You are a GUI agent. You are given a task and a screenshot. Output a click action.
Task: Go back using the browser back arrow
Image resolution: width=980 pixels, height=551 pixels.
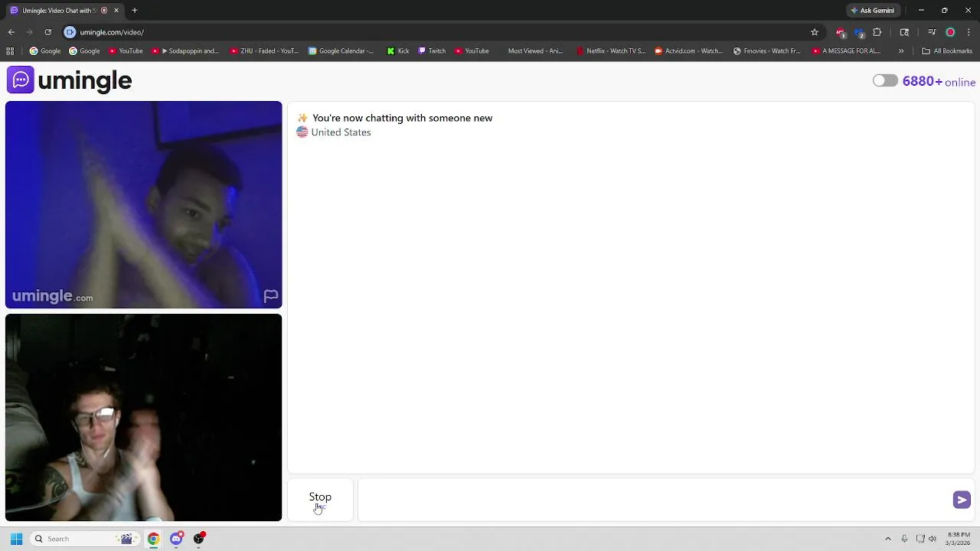click(11, 32)
